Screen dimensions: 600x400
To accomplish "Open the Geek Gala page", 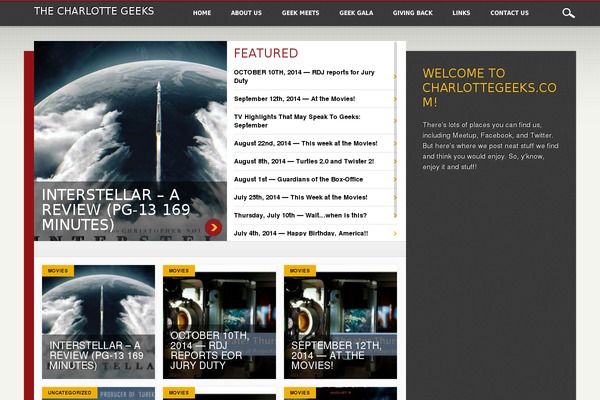I will click(x=356, y=13).
